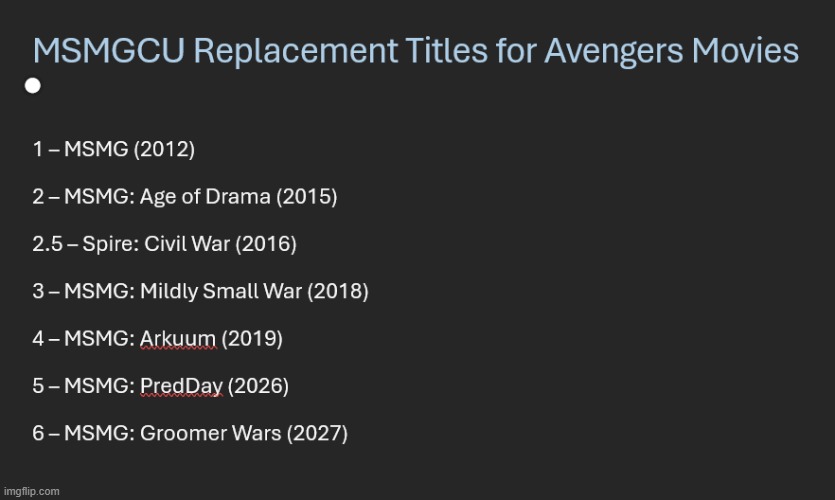Viewport: 835px width, 500px height.
Task: Click the word Avengers in the title
Action: pos(613,52)
